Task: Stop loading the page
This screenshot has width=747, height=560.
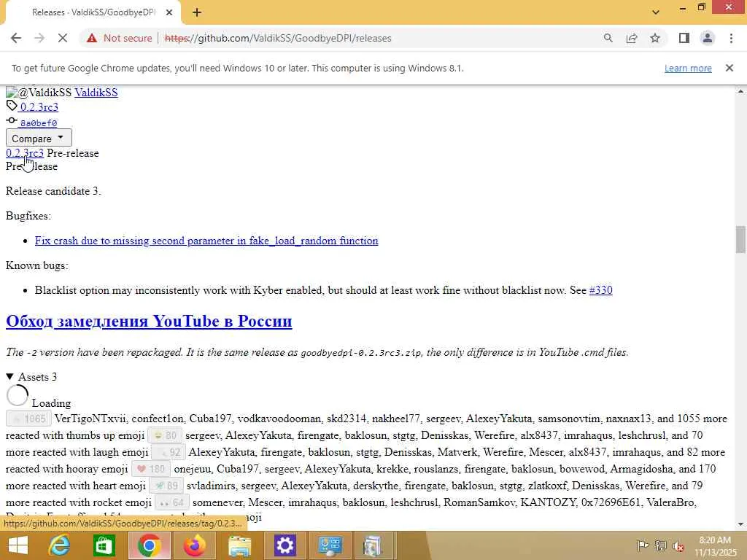Action: 63,38
